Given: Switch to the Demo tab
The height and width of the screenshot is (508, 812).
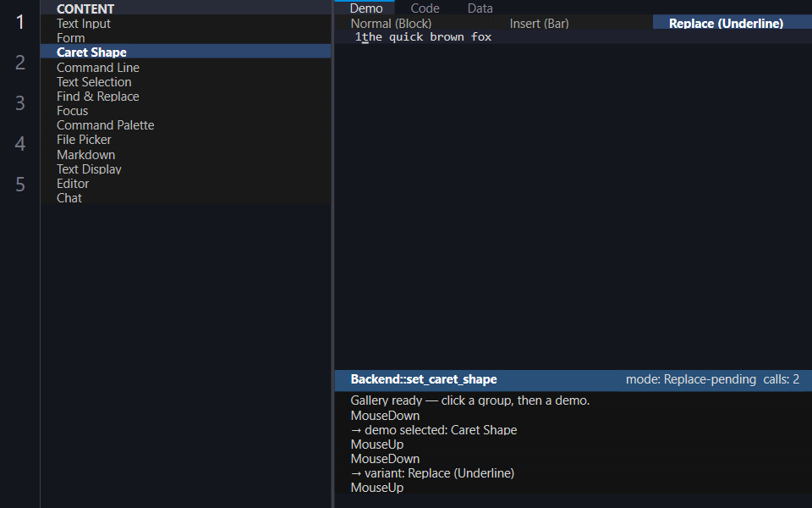Looking at the screenshot, I should click(x=366, y=8).
